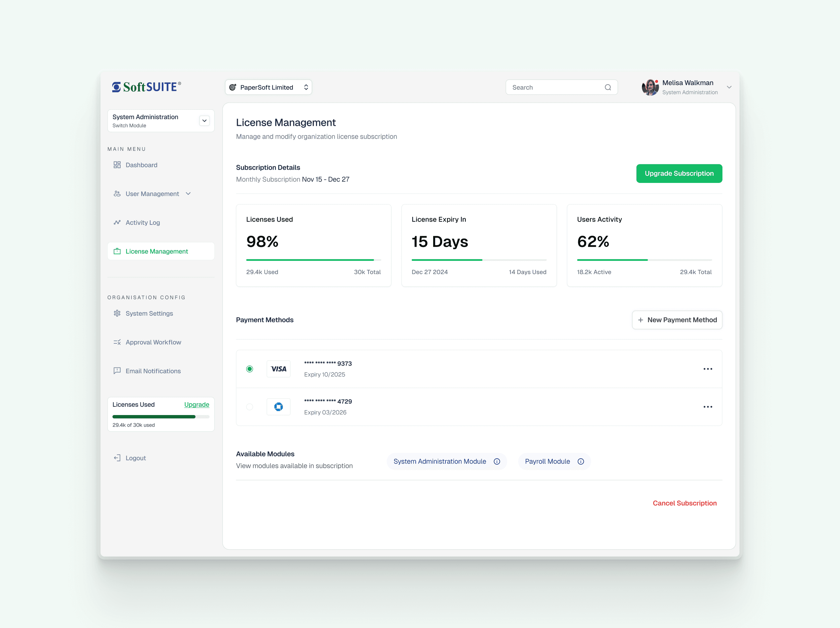Select License Management menu item
840x628 pixels.
click(x=160, y=251)
